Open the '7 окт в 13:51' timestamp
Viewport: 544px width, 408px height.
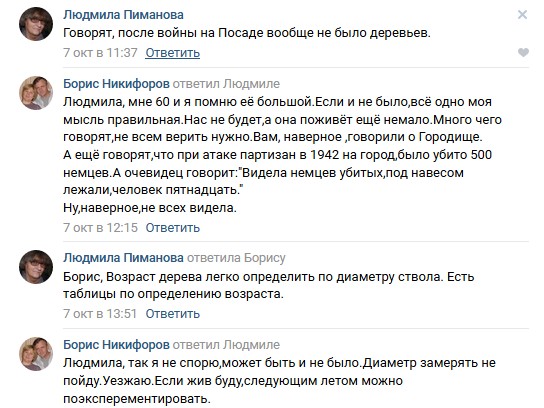tap(100, 314)
